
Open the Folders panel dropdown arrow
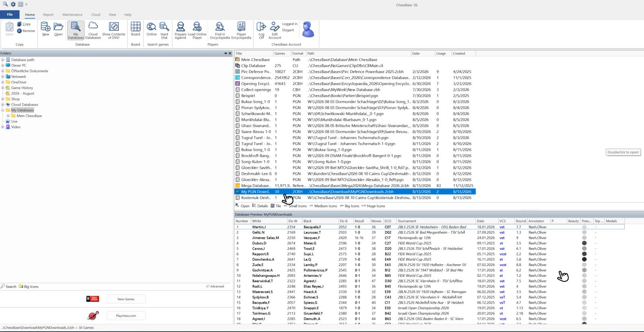[226, 53]
